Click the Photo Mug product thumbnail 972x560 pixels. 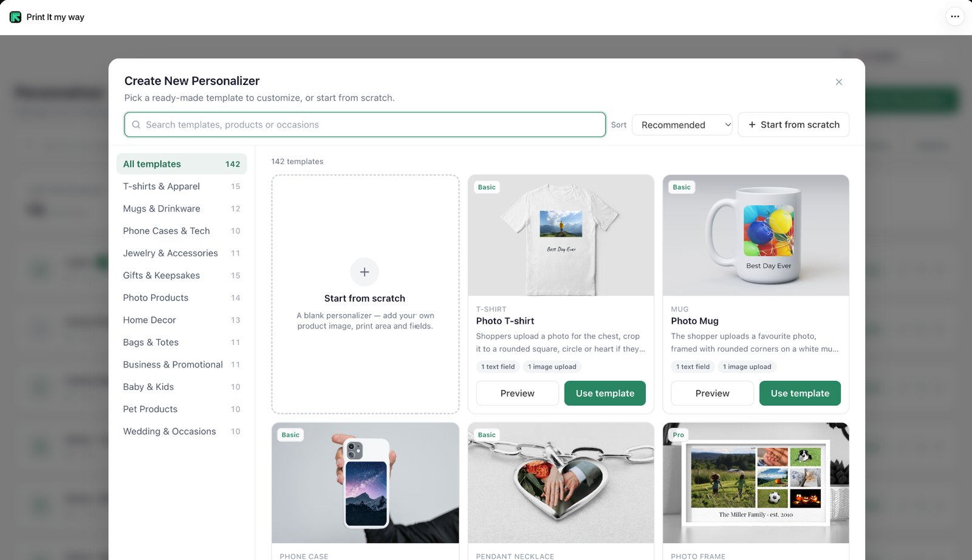756,236
